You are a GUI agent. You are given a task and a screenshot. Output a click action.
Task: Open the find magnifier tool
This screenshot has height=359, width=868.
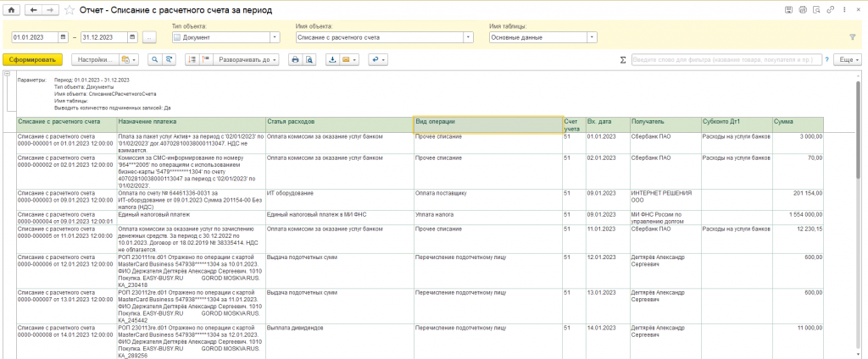click(x=154, y=60)
